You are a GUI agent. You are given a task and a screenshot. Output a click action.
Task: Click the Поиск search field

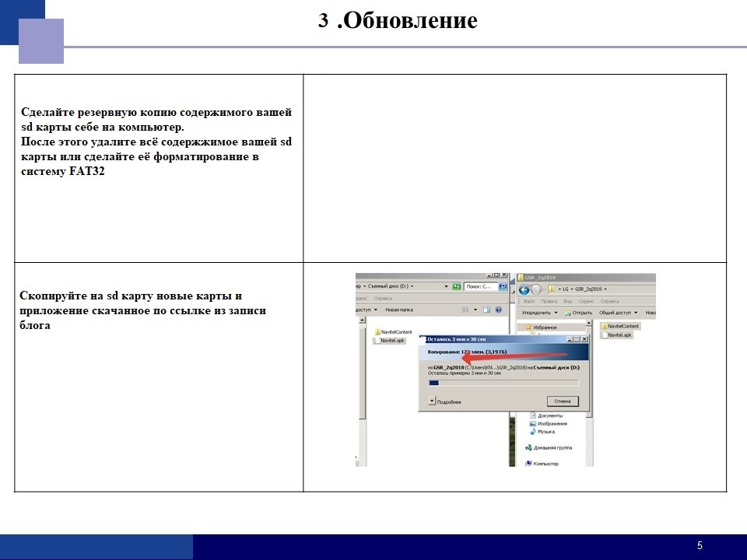click(x=481, y=286)
